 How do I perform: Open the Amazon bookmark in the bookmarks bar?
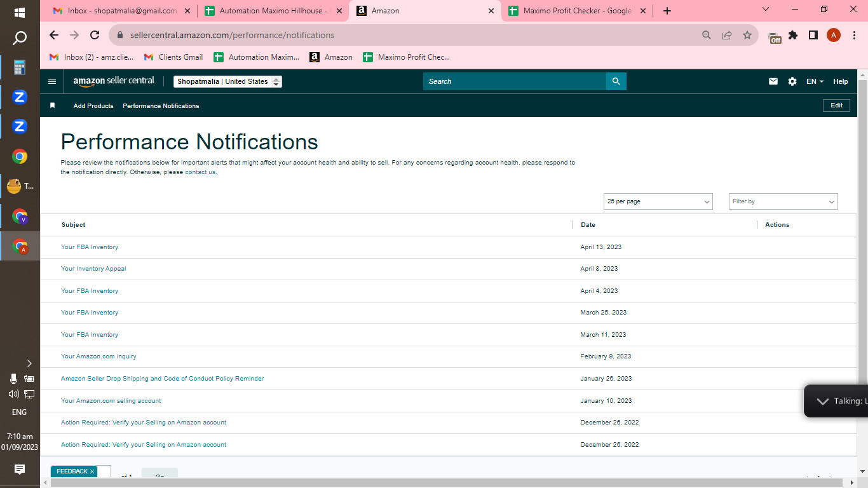[331, 57]
